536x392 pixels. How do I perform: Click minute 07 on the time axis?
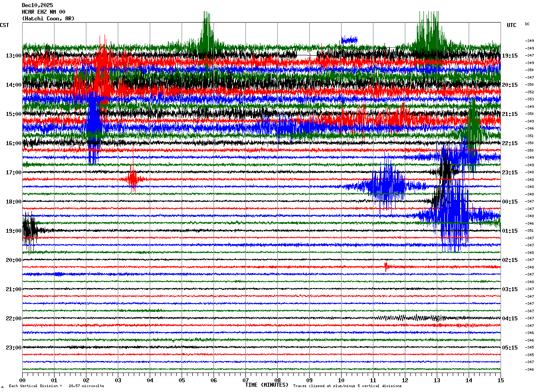click(245, 380)
